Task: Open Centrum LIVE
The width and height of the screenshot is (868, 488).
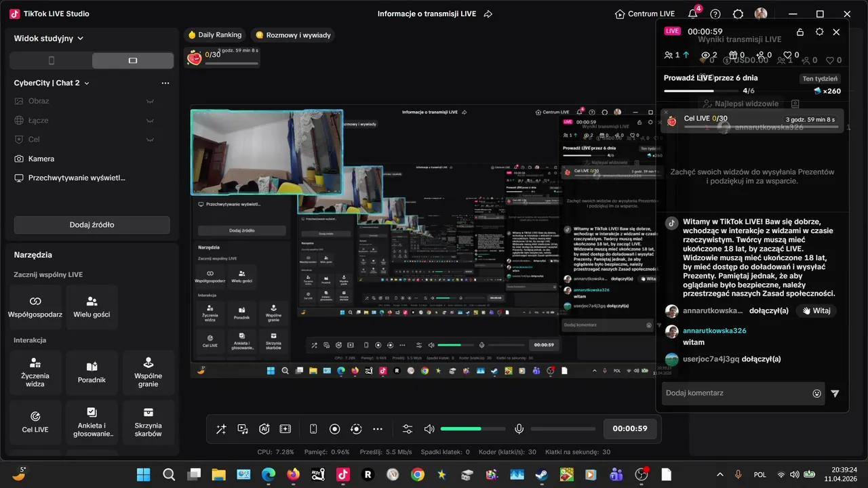Action: click(644, 14)
